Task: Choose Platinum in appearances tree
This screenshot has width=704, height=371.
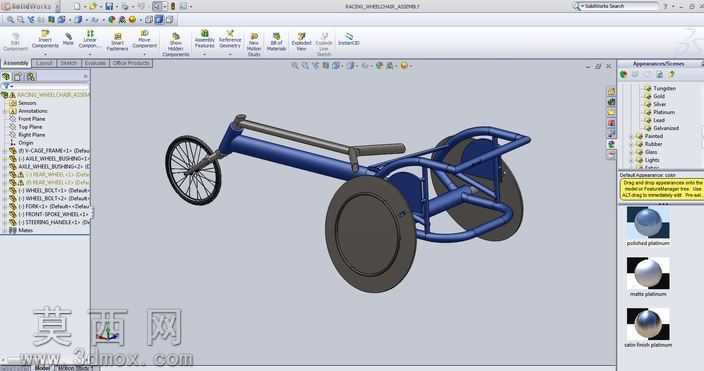Action: [664, 112]
